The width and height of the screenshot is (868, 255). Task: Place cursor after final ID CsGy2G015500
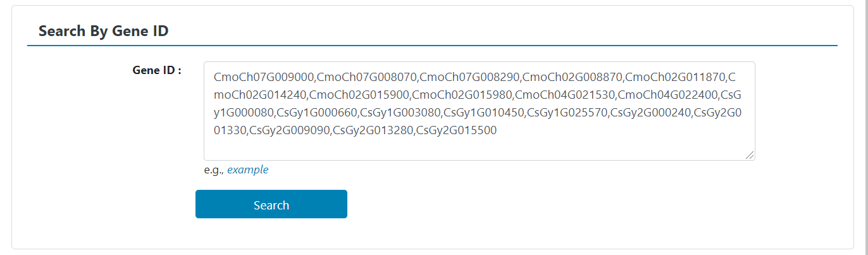497,130
